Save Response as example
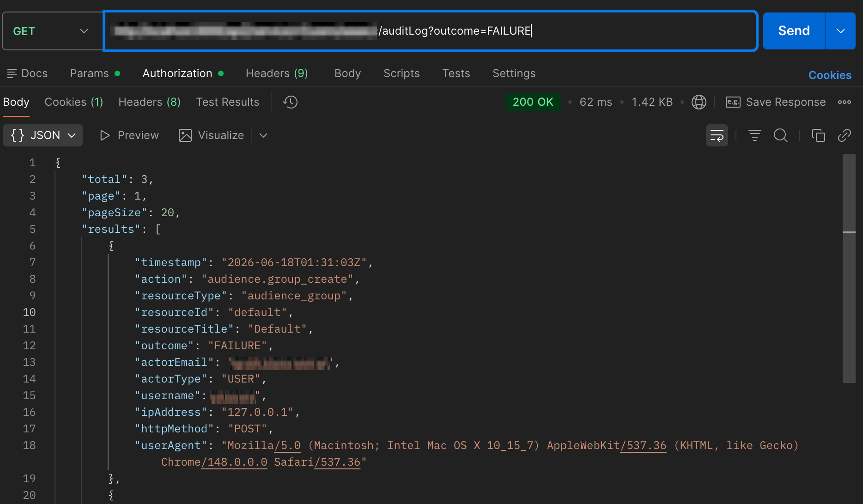The height and width of the screenshot is (504, 863). click(776, 102)
